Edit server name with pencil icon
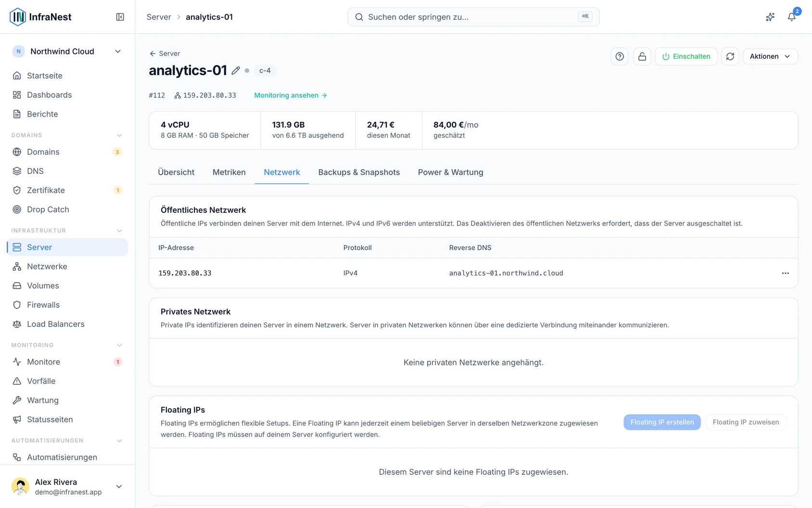Image resolution: width=812 pixels, height=508 pixels. 236,70
